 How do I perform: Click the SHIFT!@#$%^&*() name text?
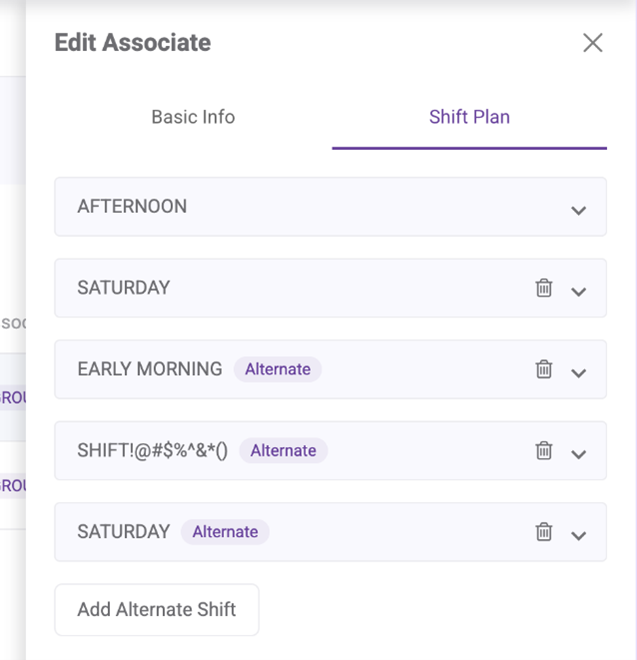[153, 450]
